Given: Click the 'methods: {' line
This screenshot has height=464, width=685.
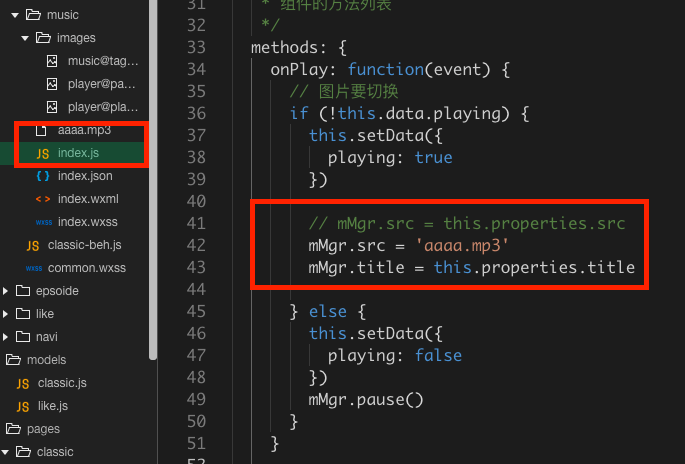Looking at the screenshot, I should [299, 48].
